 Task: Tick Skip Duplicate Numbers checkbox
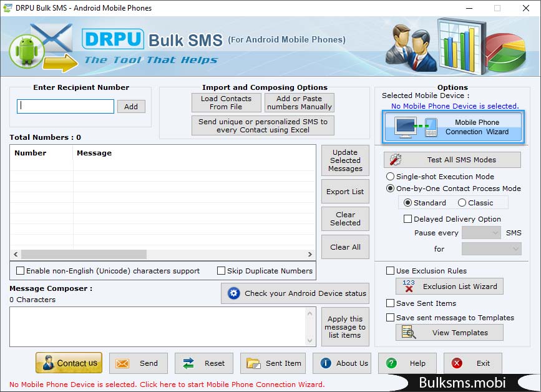coord(221,271)
